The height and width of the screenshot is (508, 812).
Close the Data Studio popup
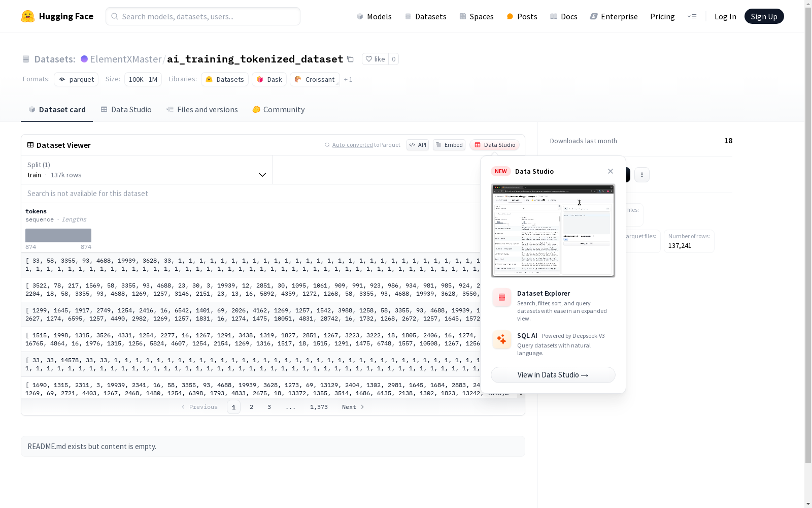611,171
